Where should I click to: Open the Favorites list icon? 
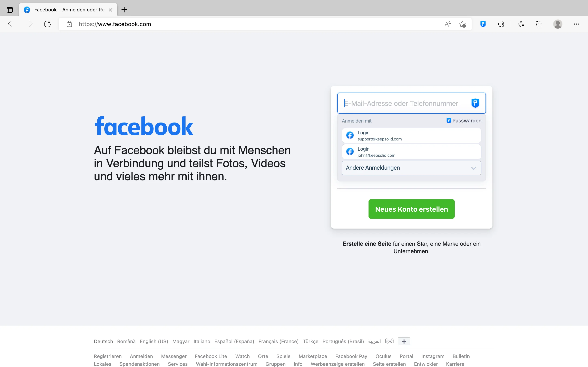(x=521, y=24)
